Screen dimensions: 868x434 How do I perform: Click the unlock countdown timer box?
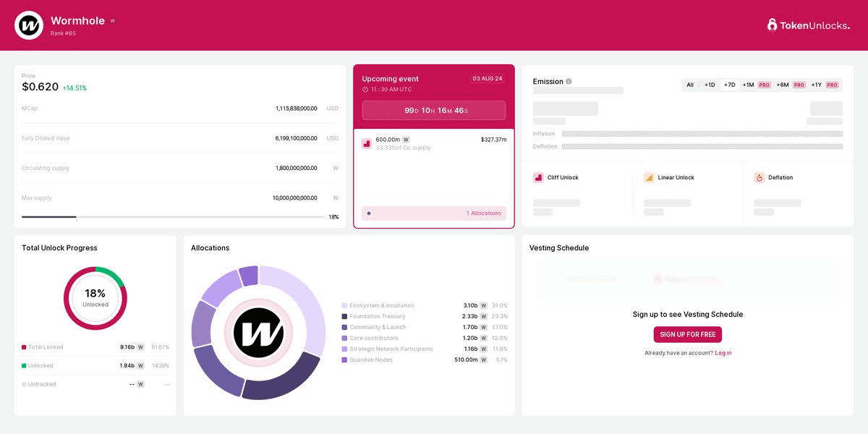tap(434, 111)
